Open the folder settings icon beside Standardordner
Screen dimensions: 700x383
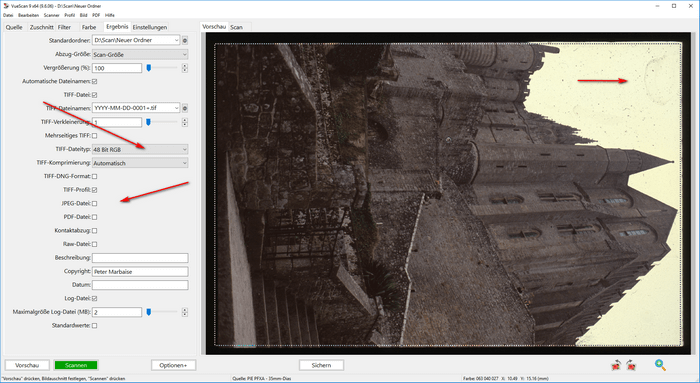coord(185,41)
